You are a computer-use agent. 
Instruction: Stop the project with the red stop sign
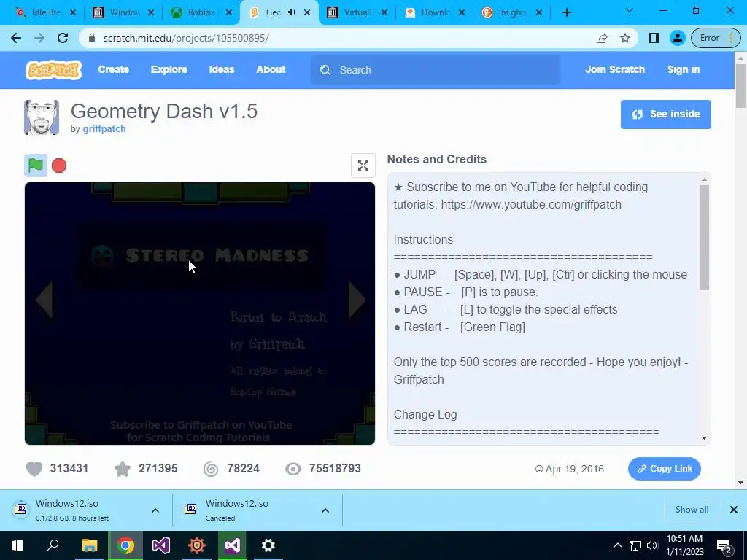[59, 166]
